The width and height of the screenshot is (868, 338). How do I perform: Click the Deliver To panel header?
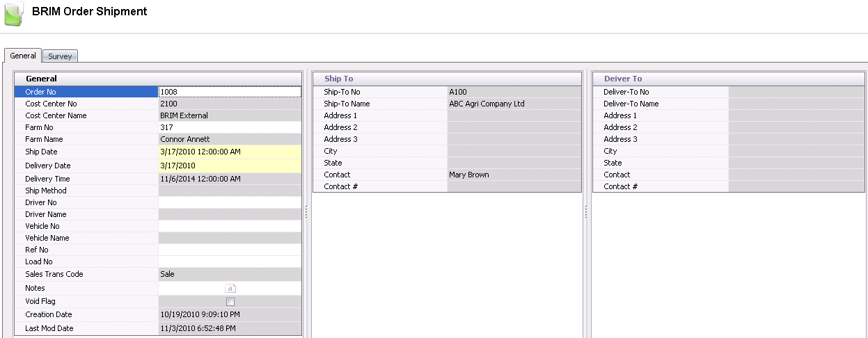[x=729, y=79]
